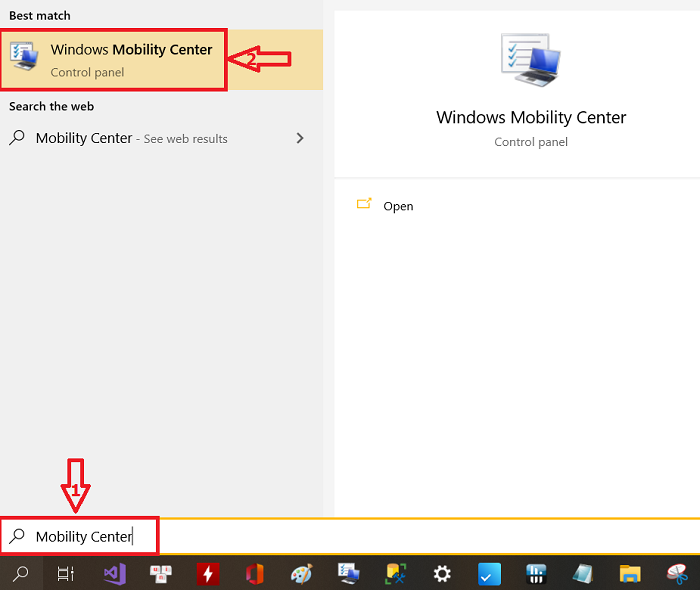
Task: Click the large Mobility Center icon in preview pane
Action: pos(530,59)
